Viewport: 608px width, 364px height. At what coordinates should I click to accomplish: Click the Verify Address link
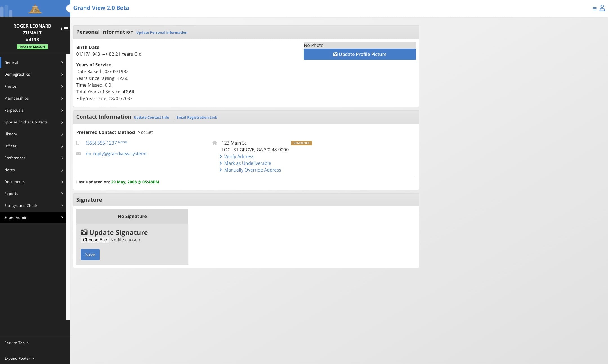point(239,156)
